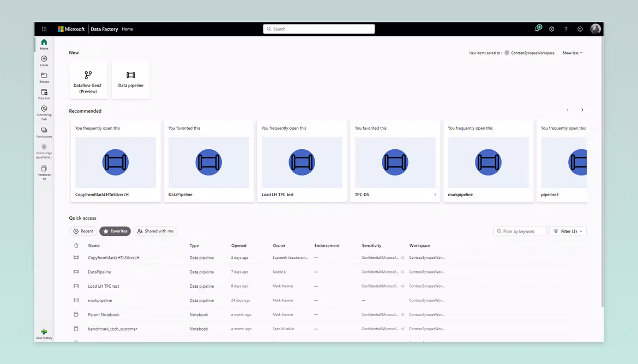Sort by the Owner column header
Viewport: 638px width, 364px height.
click(x=279, y=246)
